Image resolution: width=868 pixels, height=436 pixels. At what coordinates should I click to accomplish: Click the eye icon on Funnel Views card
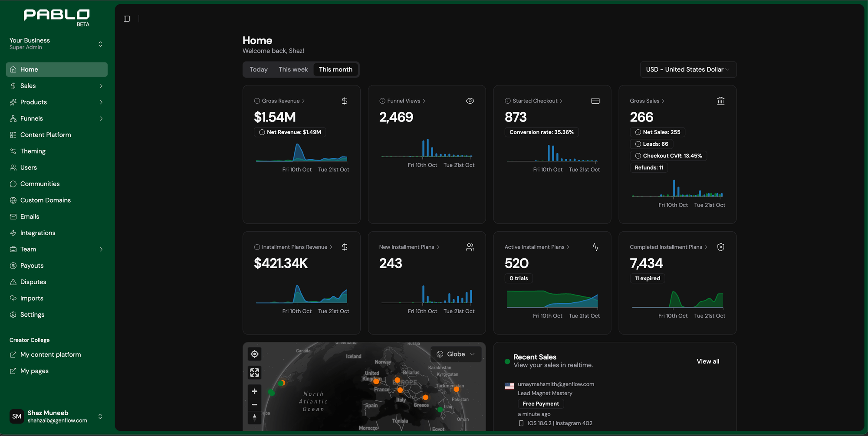click(x=470, y=101)
